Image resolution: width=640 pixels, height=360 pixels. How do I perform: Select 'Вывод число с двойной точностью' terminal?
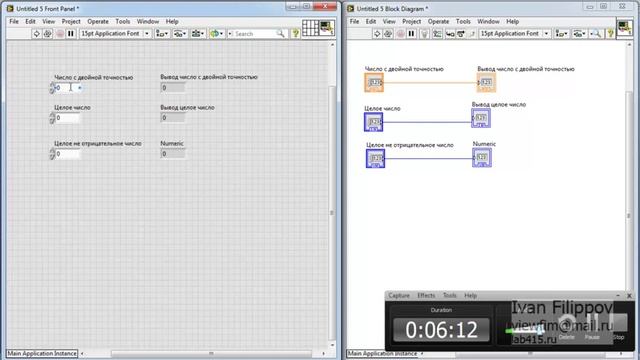click(x=486, y=83)
